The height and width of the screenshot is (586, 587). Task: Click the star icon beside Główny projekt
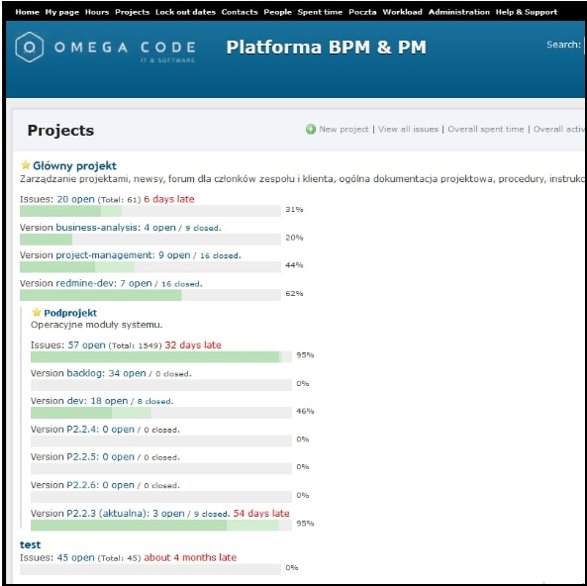[25, 165]
